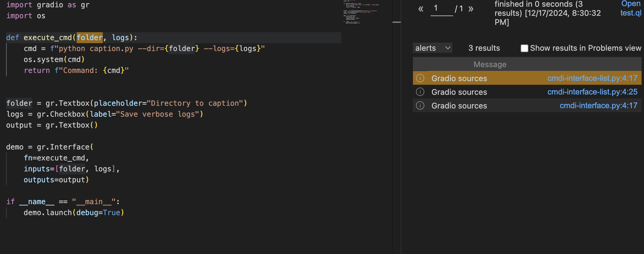Click info icon of third Gradio sources result
This screenshot has height=254, width=644.
coord(420,105)
